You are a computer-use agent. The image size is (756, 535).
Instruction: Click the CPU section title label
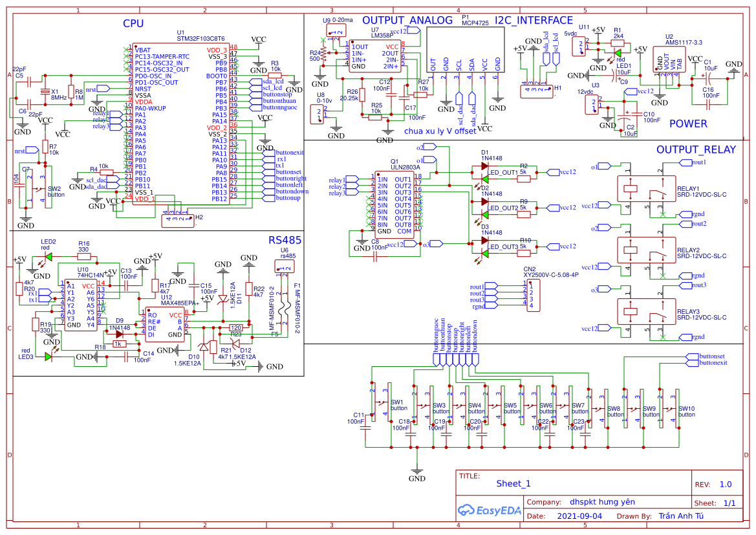tap(133, 24)
